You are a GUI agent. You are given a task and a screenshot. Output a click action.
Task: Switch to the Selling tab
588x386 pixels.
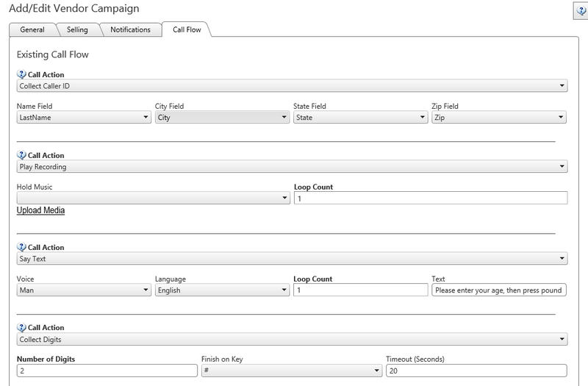click(x=77, y=29)
